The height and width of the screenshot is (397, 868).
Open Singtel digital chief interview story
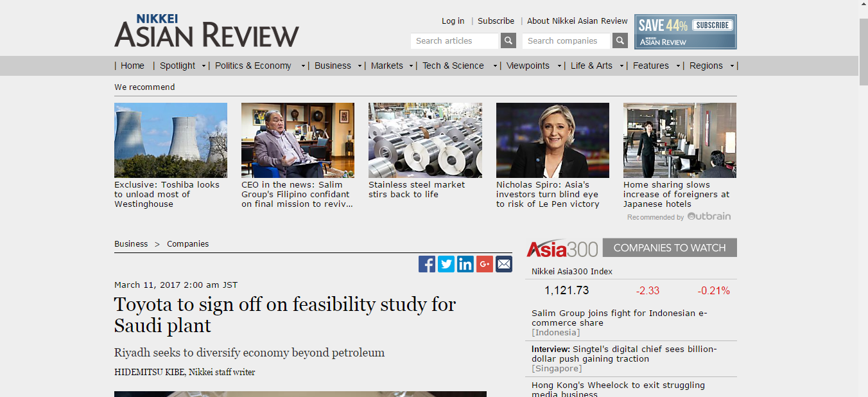[624, 354]
